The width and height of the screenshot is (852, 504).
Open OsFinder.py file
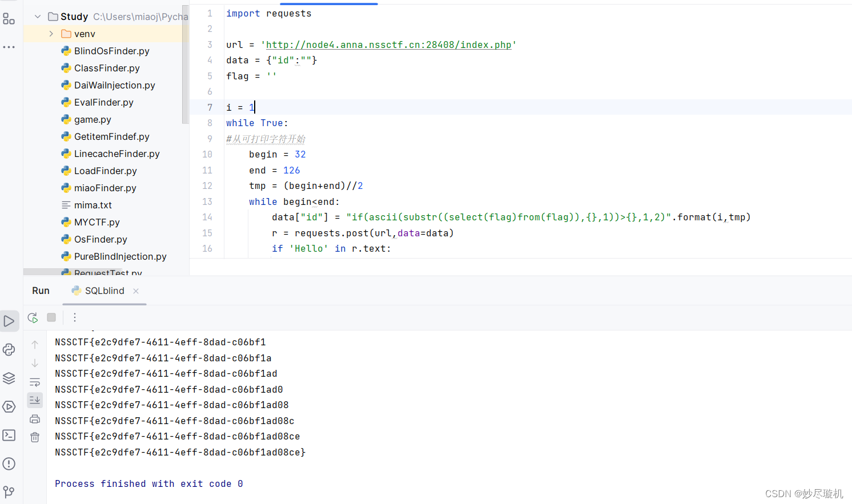click(101, 239)
